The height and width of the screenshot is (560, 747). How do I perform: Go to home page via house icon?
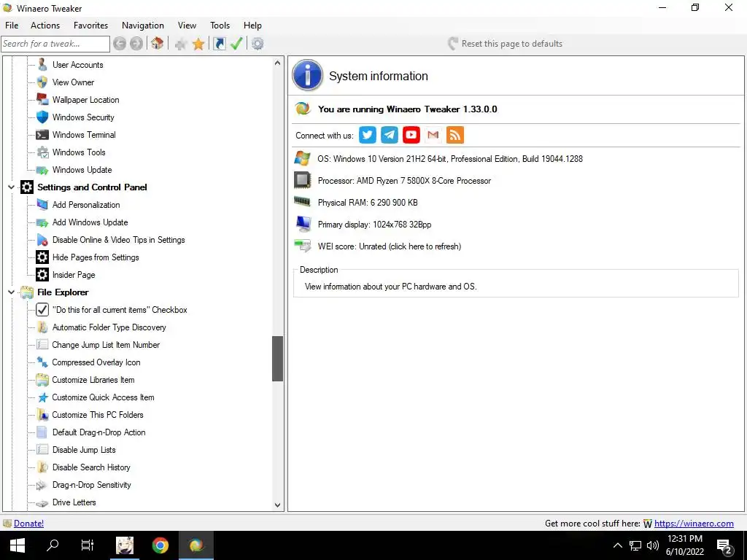158,43
